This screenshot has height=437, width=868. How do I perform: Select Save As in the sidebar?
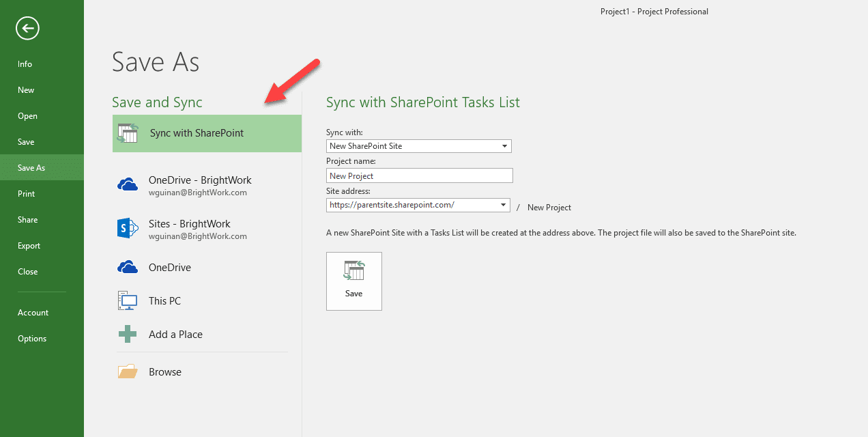pos(42,168)
